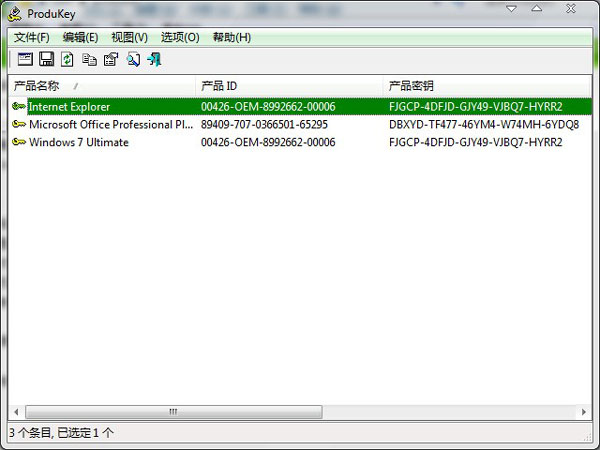The width and height of the screenshot is (600, 450).
Task: Maximize the ProduKey window
Action: [537, 8]
